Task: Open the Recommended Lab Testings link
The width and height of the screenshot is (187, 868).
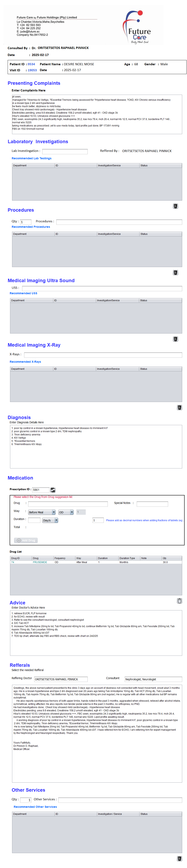Action: click(32, 158)
